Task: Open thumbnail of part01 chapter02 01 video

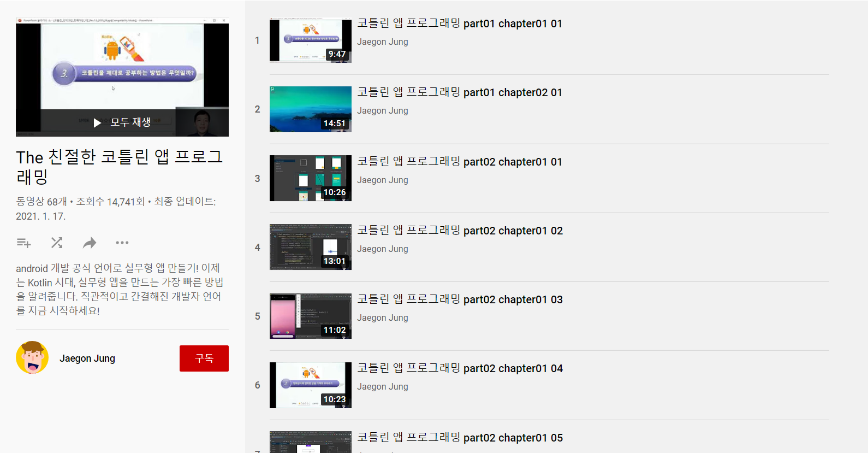Action: [x=311, y=109]
